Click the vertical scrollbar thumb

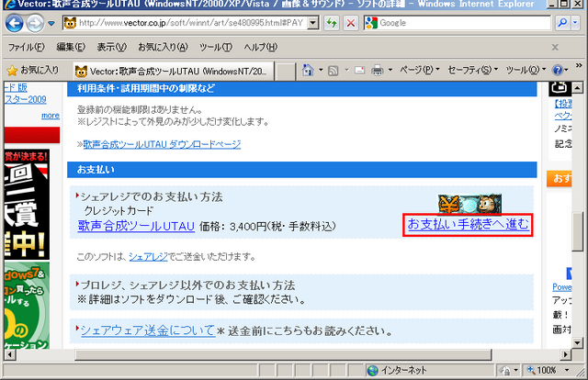point(578,232)
